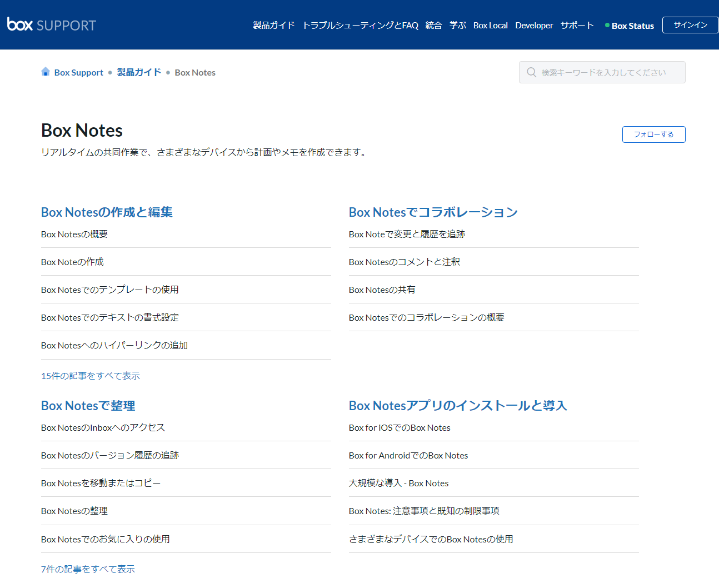Open Box Notesでのお気に入りの使用 article

[106, 539]
